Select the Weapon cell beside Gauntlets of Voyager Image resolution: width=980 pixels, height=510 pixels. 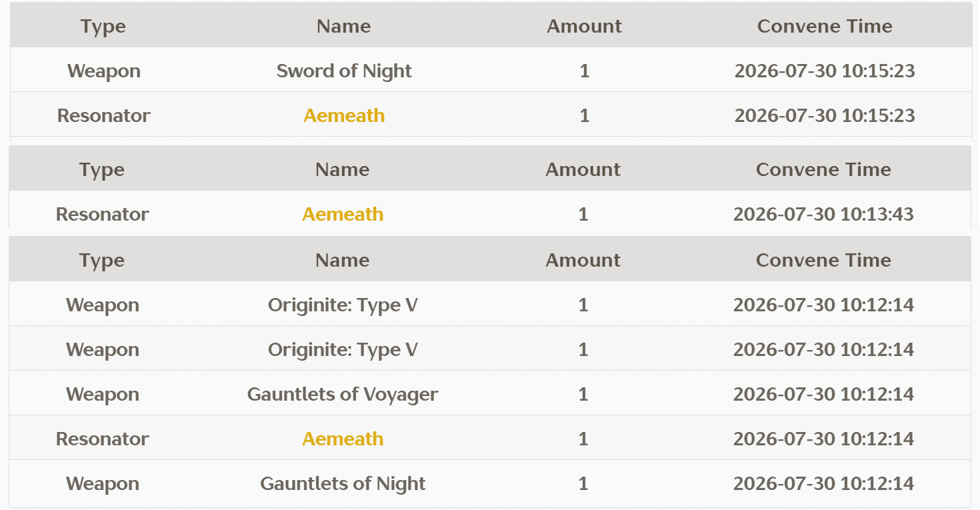103,394
